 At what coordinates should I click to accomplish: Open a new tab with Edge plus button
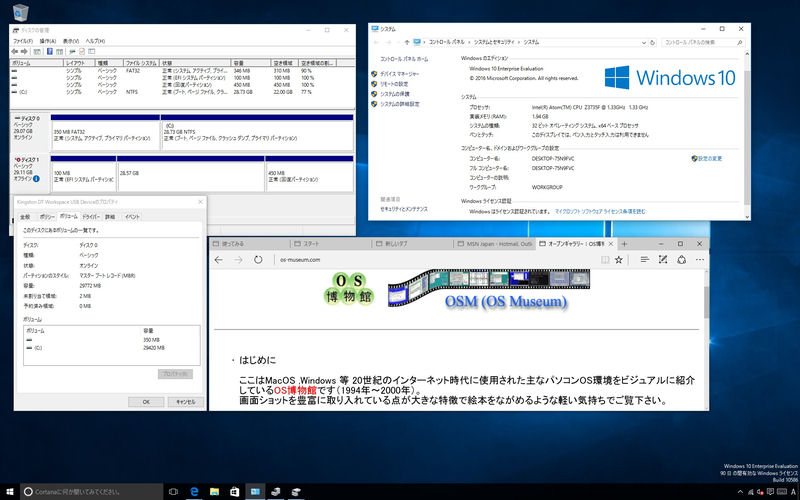(624, 244)
